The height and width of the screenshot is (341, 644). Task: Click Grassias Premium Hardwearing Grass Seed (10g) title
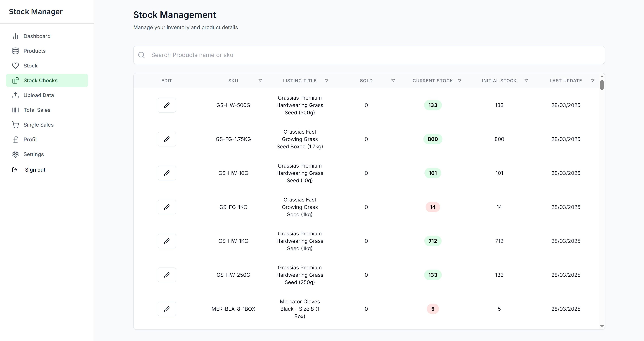tap(300, 173)
